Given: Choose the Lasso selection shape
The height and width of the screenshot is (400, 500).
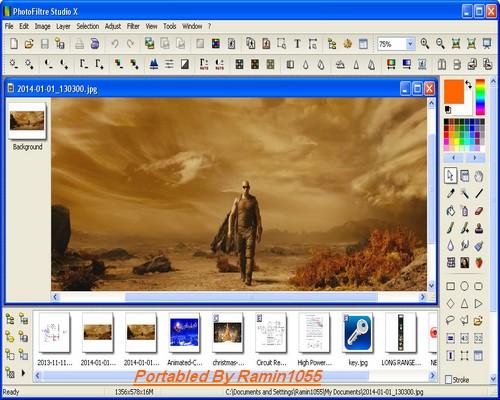Looking at the screenshot, I should coord(450,321).
